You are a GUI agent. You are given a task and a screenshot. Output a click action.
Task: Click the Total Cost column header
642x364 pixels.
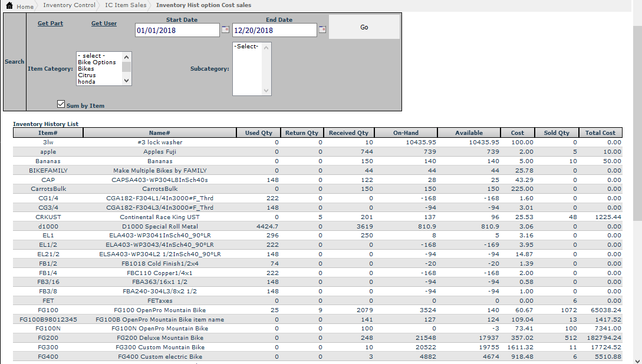coord(600,133)
